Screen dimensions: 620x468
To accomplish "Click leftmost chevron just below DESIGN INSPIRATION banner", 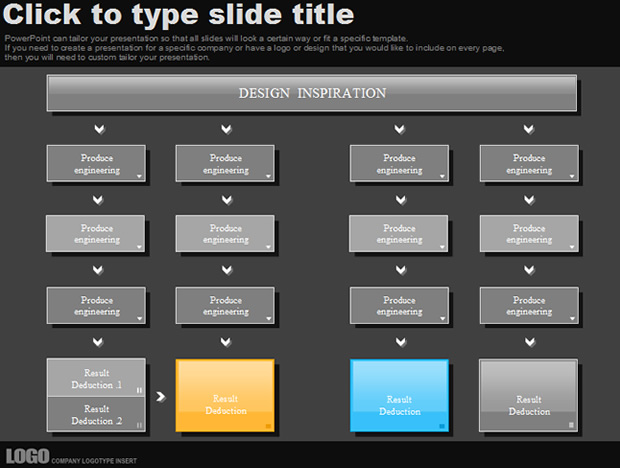I will click(x=97, y=129).
